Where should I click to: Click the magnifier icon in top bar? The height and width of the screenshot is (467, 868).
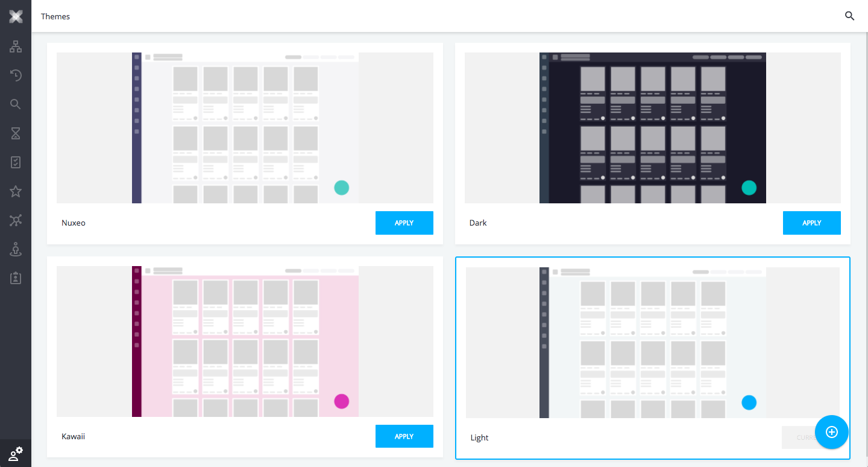pyautogui.click(x=849, y=16)
